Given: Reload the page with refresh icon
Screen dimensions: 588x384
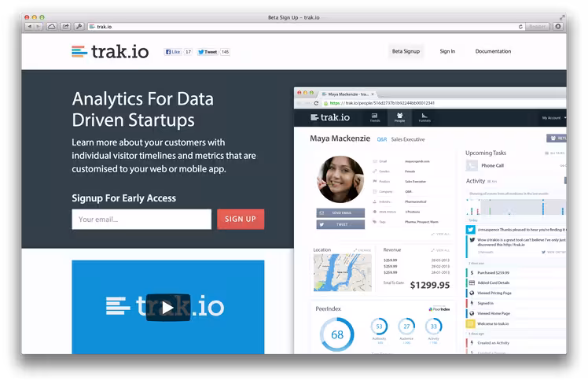Looking at the screenshot, I should (x=520, y=27).
